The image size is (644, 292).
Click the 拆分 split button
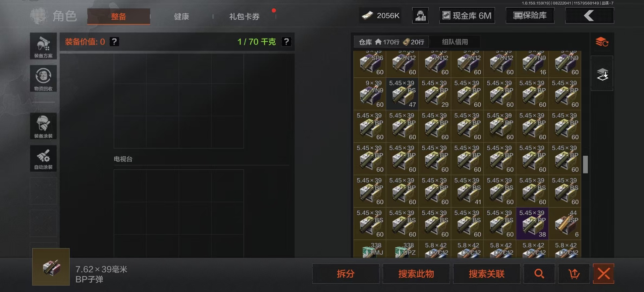click(x=346, y=274)
